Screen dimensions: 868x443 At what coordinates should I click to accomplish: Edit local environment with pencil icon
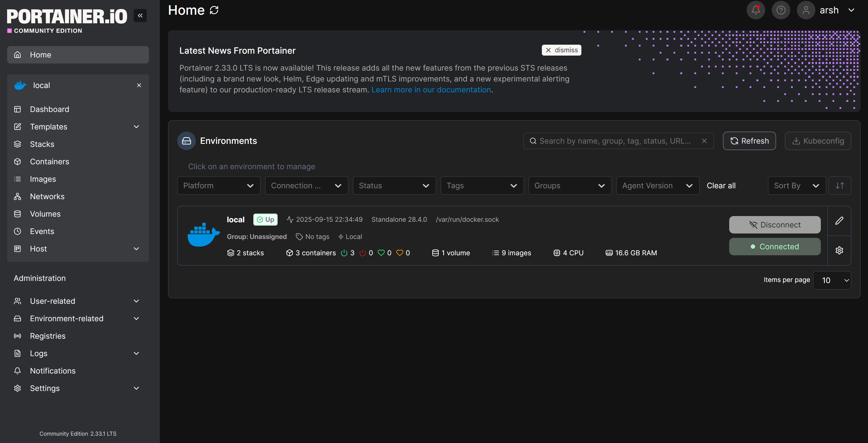pyautogui.click(x=839, y=221)
